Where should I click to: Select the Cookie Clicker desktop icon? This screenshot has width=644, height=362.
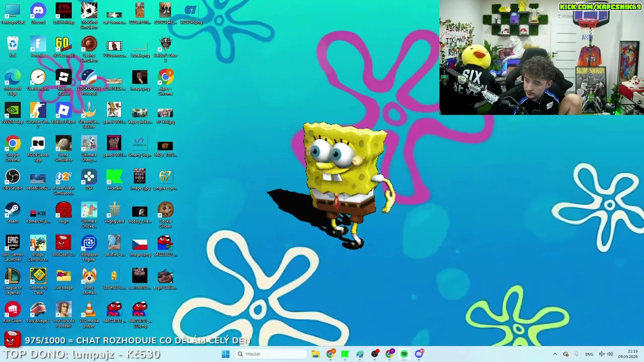(x=165, y=215)
